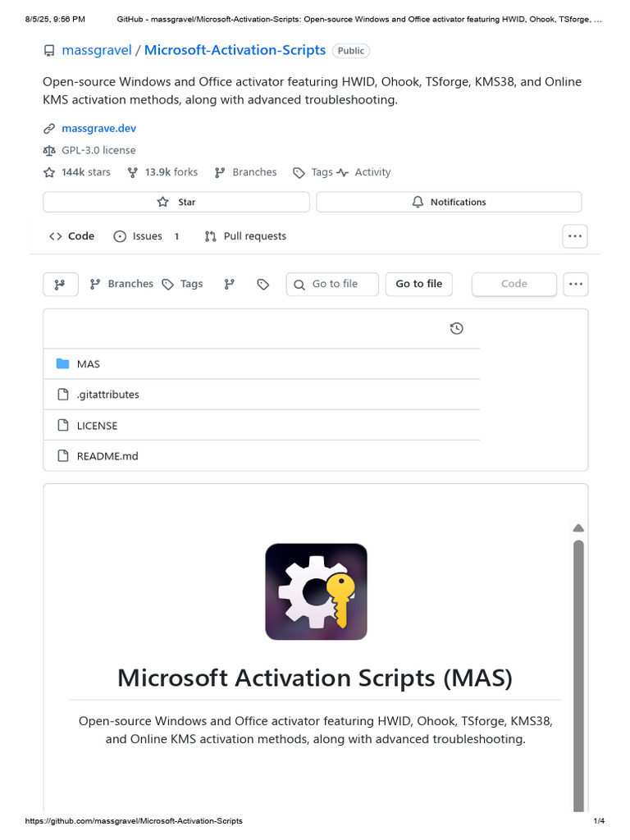Click the branch icon beside the Branches stat link
This screenshot has height=840, width=630.
coord(220,172)
